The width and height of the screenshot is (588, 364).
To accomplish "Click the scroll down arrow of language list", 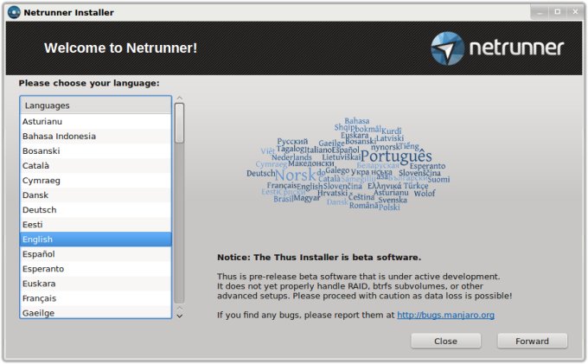I will [x=180, y=316].
